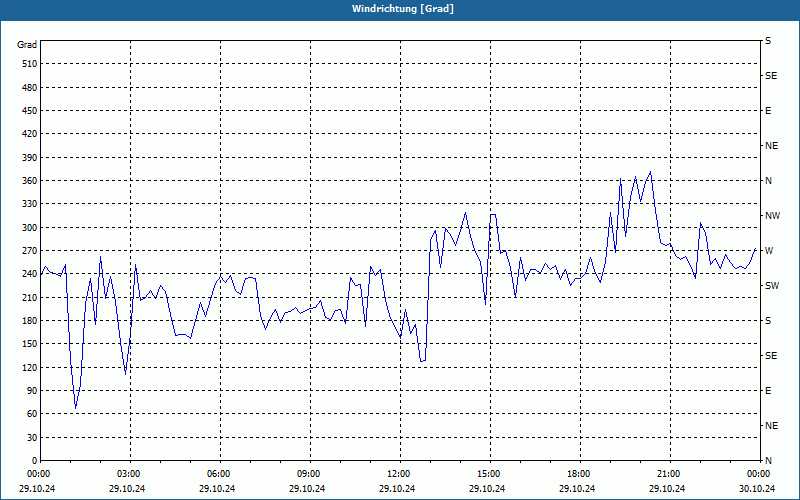Click the S compass label beside 180 gridline

768,321
